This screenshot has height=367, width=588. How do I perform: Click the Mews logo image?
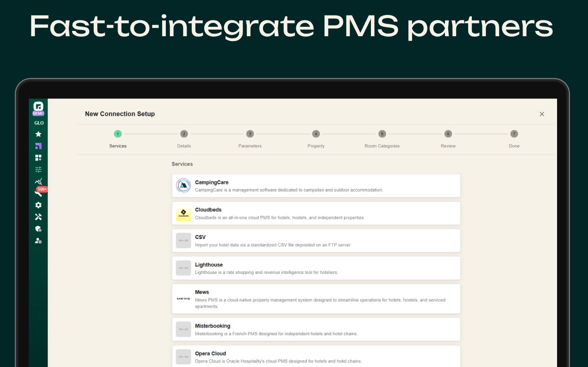[183, 299]
